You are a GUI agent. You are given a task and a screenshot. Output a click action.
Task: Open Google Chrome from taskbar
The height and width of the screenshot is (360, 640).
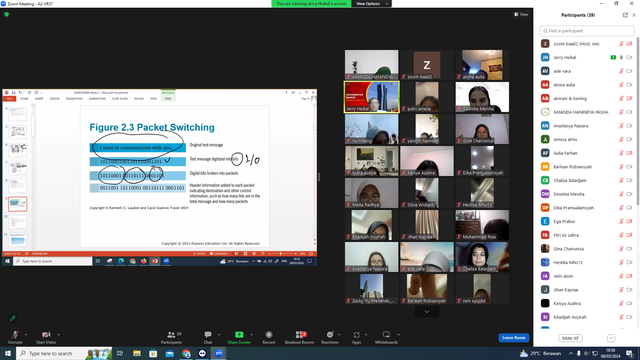click(x=186, y=353)
